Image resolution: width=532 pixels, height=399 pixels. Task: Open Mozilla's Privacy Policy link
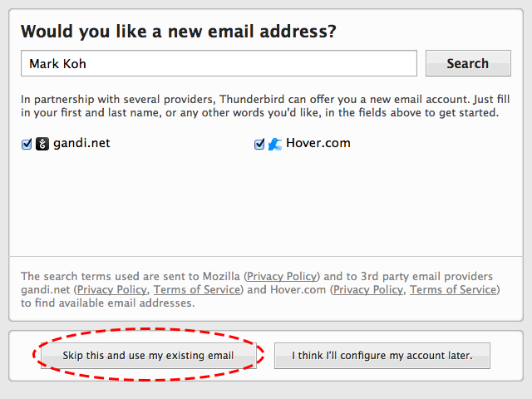pyautogui.click(x=282, y=277)
